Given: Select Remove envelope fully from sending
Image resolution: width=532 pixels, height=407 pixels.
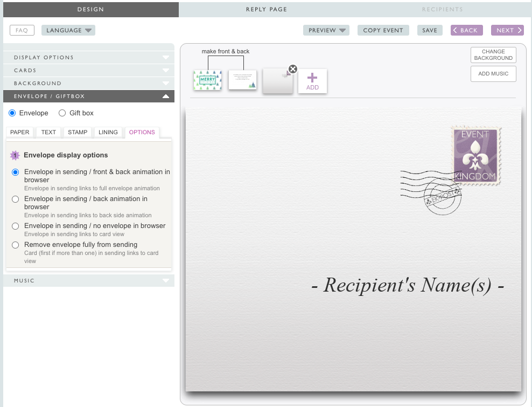Looking at the screenshot, I should click(15, 245).
